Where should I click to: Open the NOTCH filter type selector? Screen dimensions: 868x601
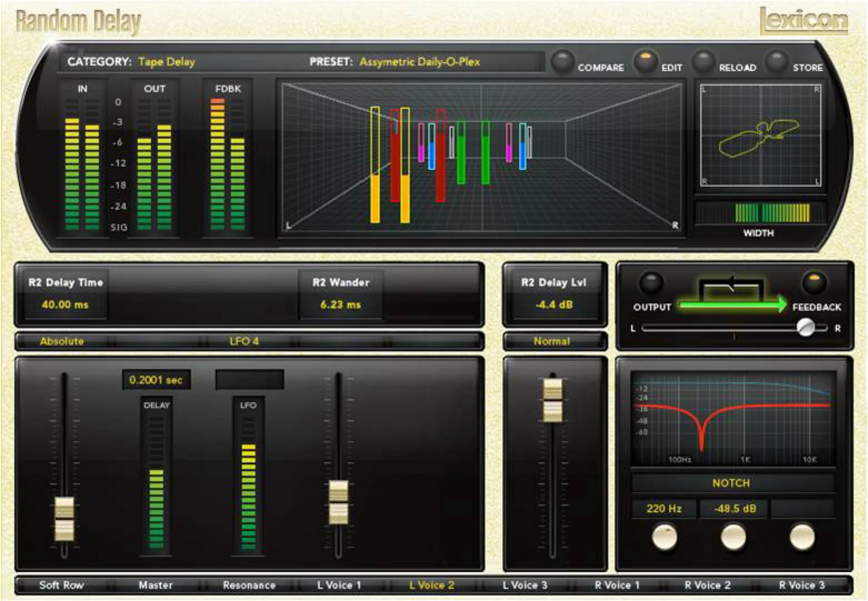click(732, 483)
